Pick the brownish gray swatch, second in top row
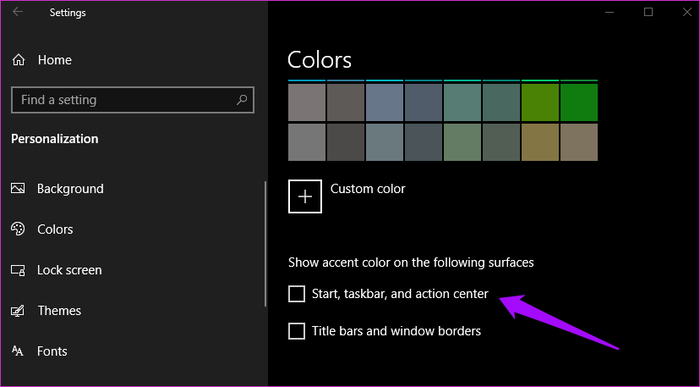The width and height of the screenshot is (700, 387). 346,102
